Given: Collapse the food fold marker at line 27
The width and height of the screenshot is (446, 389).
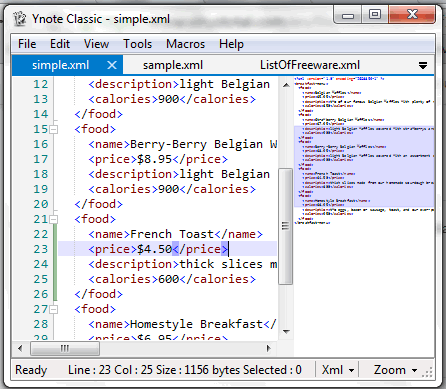Looking at the screenshot, I should click(53, 309).
